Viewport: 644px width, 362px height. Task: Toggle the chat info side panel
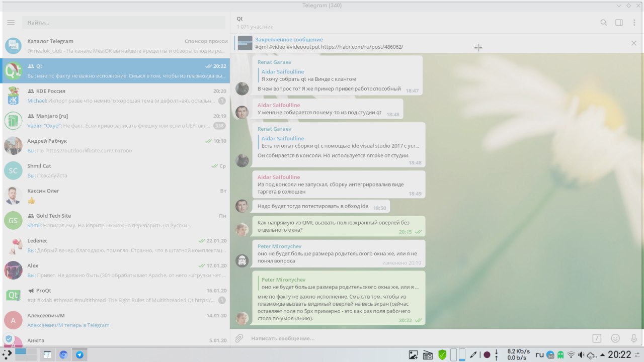pos(619,23)
